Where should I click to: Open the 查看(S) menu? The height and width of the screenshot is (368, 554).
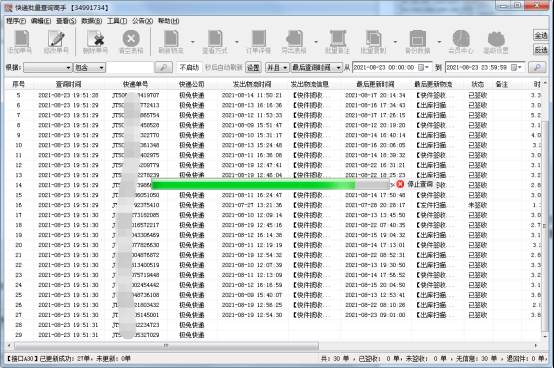point(66,21)
